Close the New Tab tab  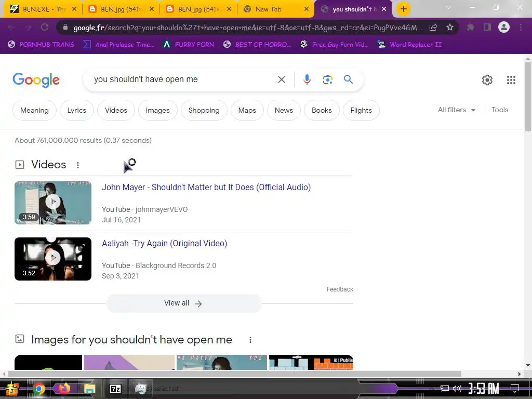pyautogui.click(x=307, y=9)
